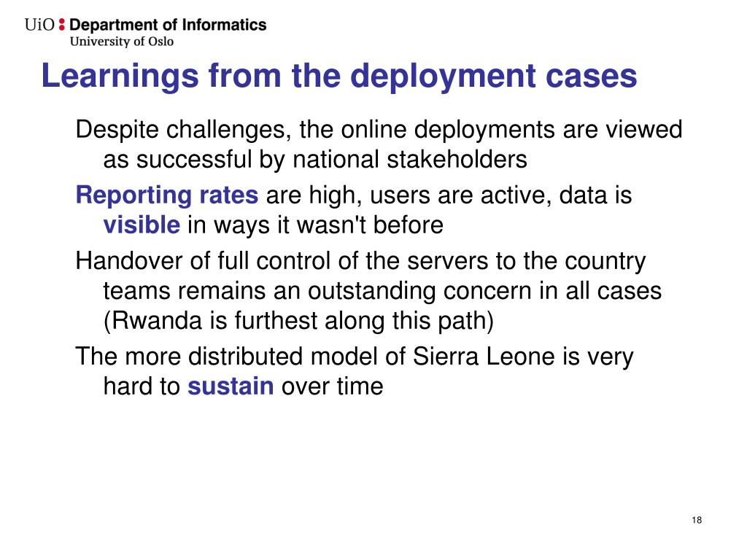Select 'Department of Informatics' header text
Screen dimensions: 747x560
168,25
